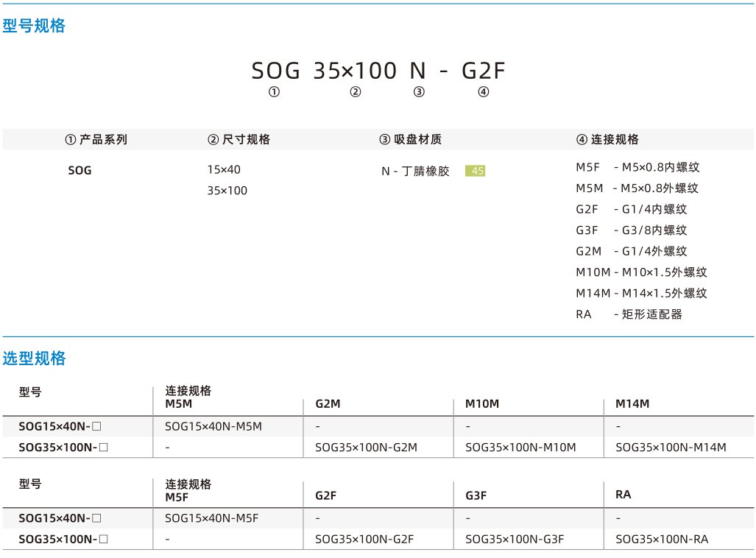This screenshot has width=756, height=558.
Task: Click the "G2M - G1/4外螺纹" connection entry
Action: [x=632, y=251]
